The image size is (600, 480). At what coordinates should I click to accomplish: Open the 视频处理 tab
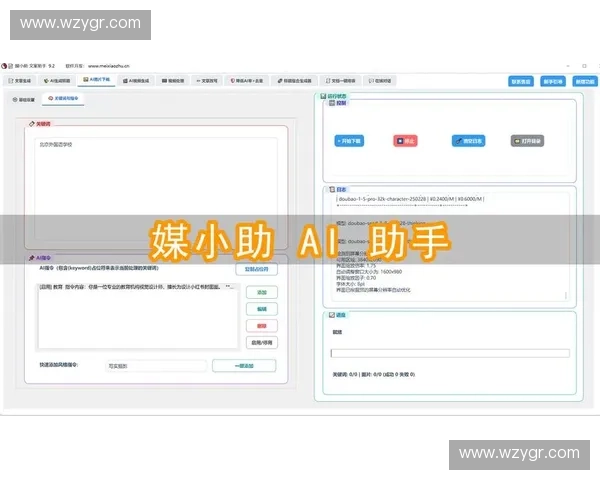point(173,81)
